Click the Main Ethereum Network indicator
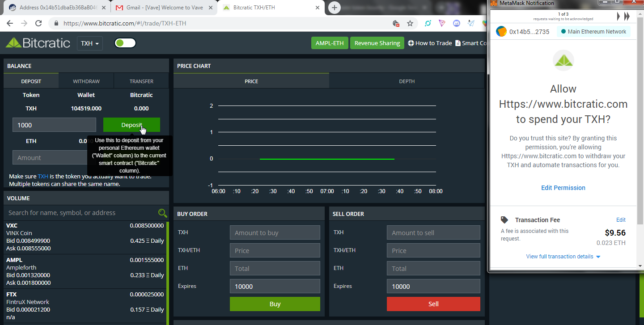This screenshot has width=644, height=325. (x=593, y=32)
